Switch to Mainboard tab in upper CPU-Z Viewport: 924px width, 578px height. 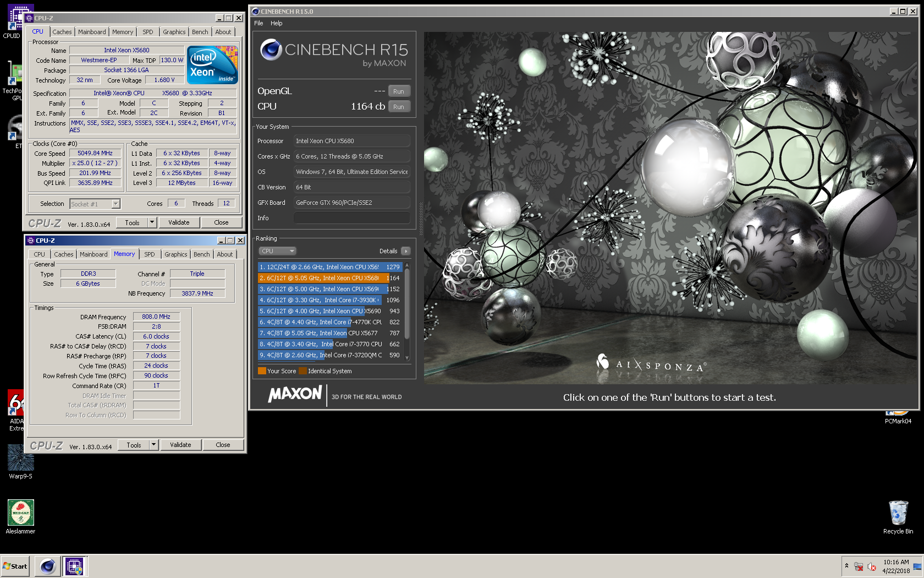(92, 32)
